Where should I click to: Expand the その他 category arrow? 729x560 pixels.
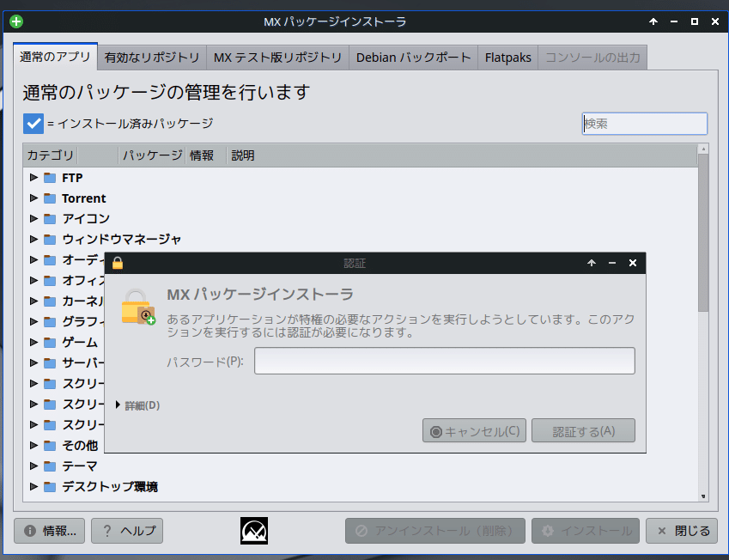click(33, 445)
